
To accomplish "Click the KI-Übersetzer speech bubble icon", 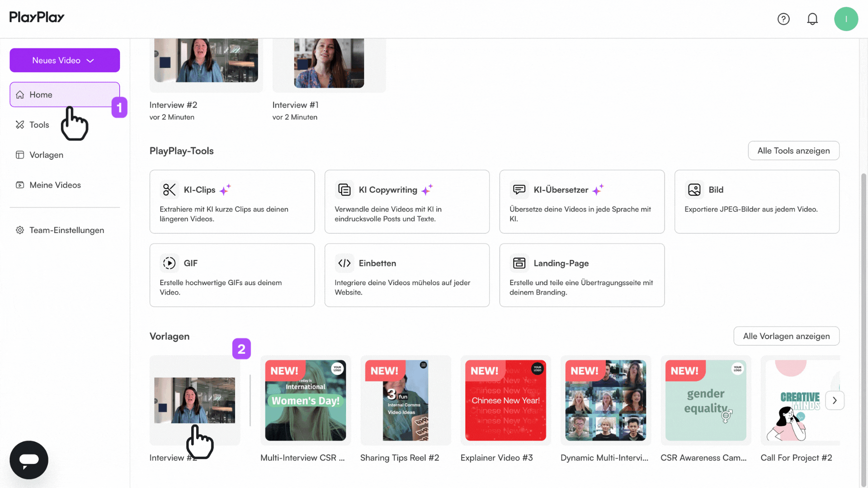I will [519, 190].
